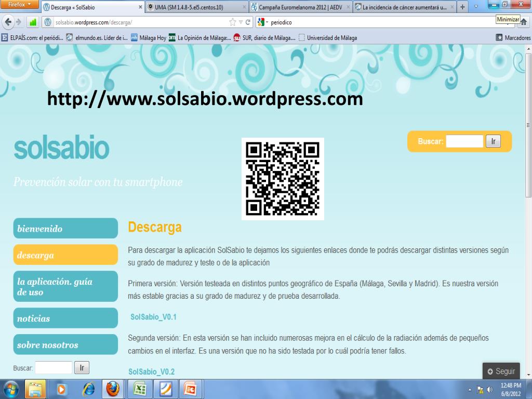Open SUR, diario de Málaga bookmark

(264, 37)
